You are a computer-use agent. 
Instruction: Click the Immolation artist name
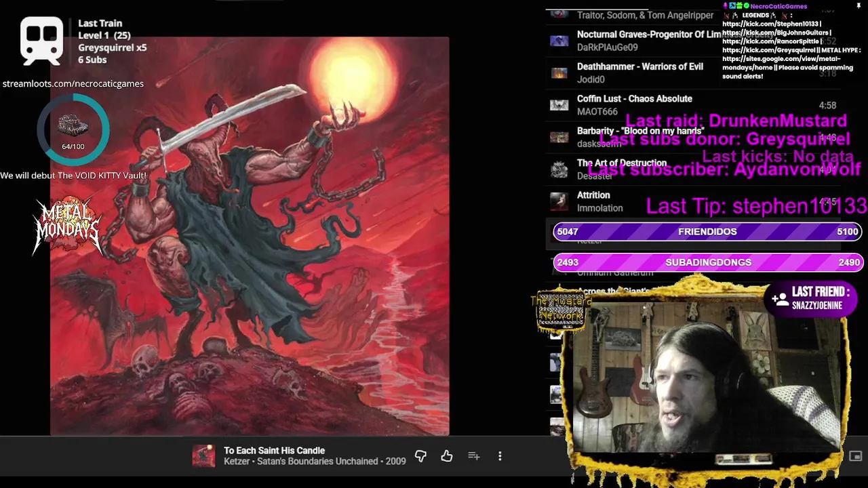point(599,208)
